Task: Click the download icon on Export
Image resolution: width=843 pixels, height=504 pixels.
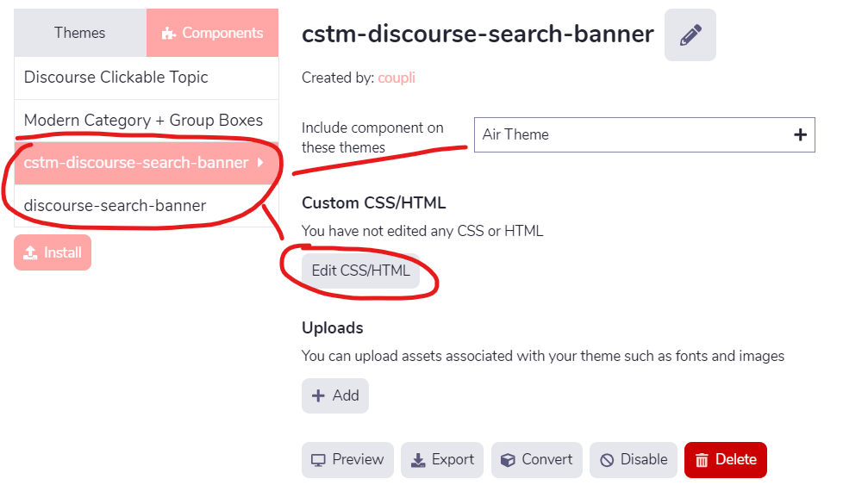Action: tap(419, 460)
